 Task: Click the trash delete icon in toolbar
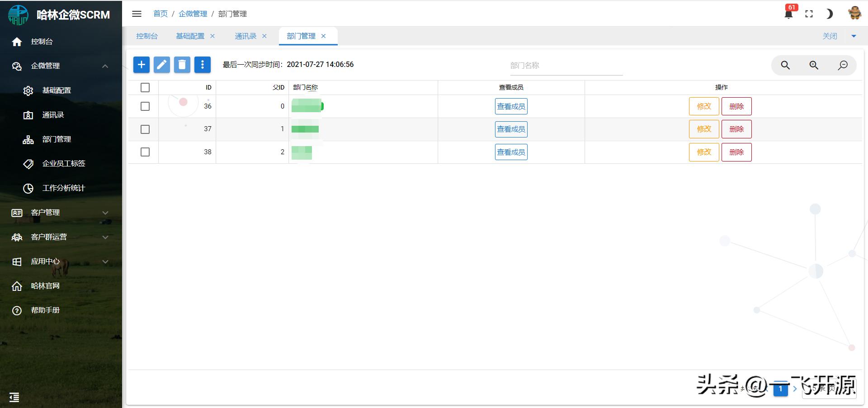click(182, 65)
